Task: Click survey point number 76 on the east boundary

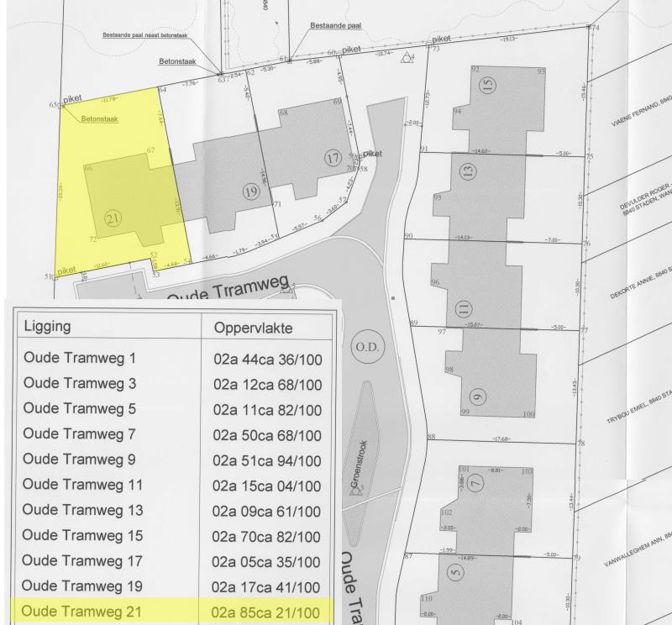Action: tap(586, 244)
